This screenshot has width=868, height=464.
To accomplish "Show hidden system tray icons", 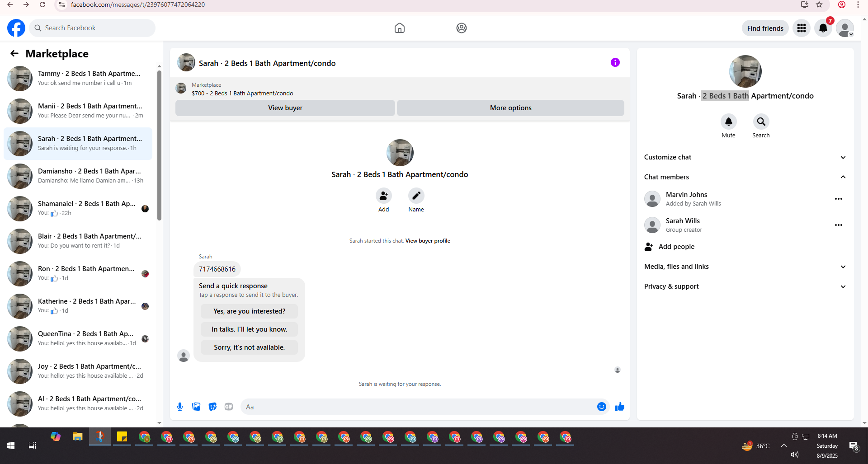I will pos(784,445).
